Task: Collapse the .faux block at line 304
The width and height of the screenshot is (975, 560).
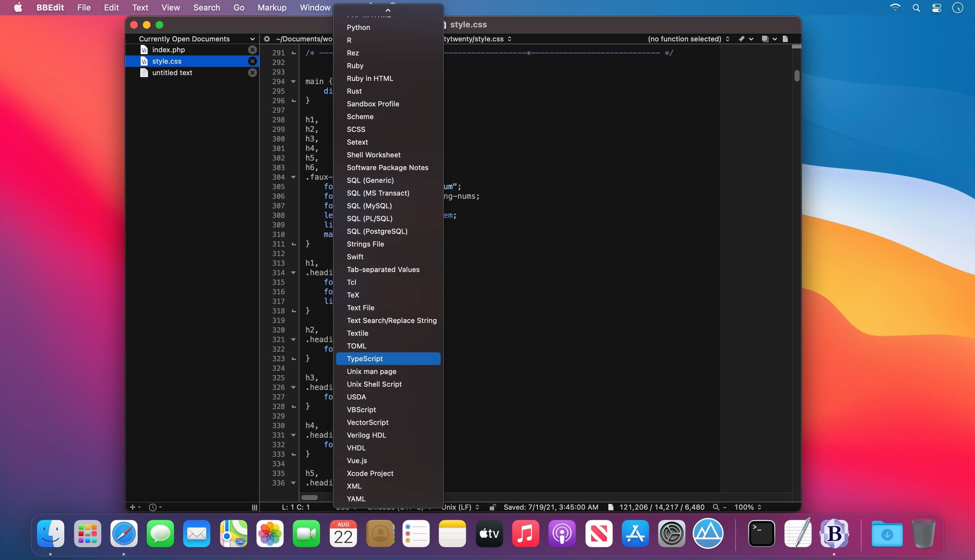Action: coord(293,177)
